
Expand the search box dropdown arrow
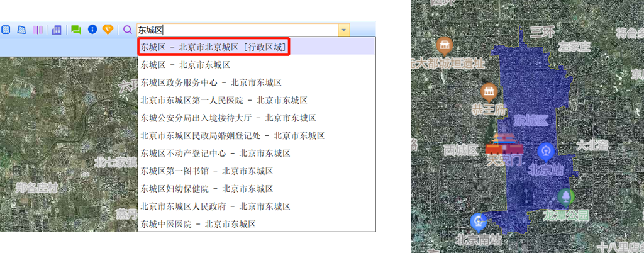tap(343, 30)
